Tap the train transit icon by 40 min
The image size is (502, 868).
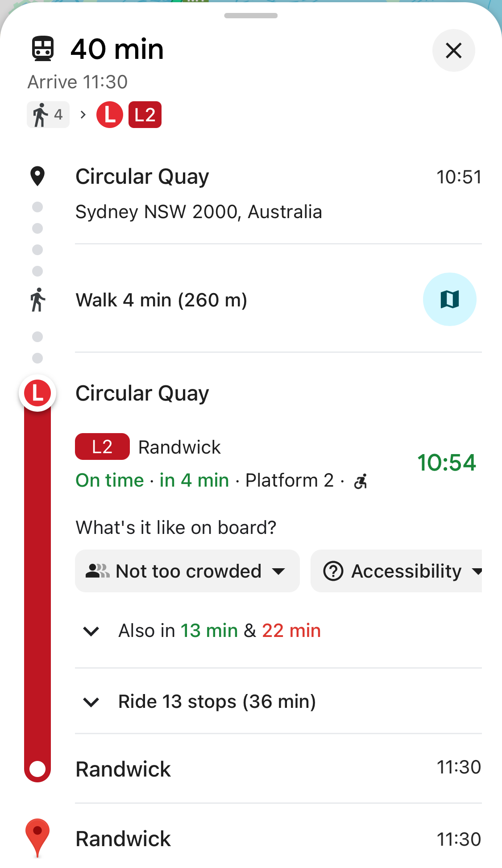43,49
